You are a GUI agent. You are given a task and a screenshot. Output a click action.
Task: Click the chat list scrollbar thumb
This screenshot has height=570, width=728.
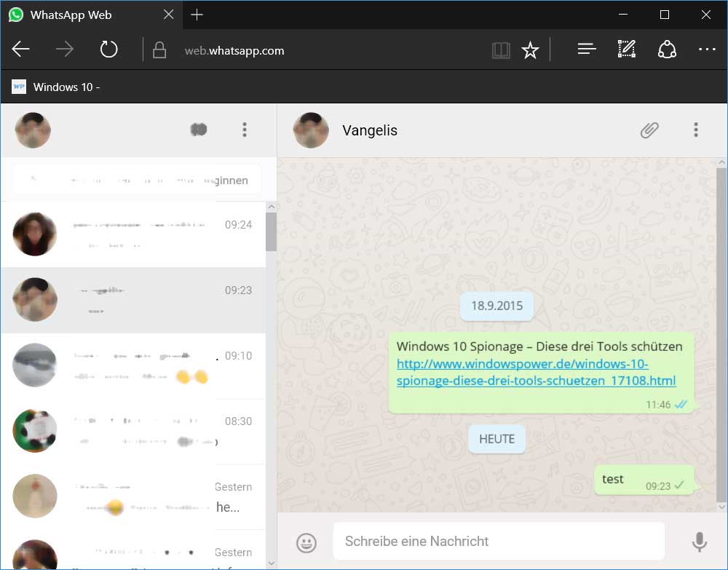pyautogui.click(x=271, y=231)
